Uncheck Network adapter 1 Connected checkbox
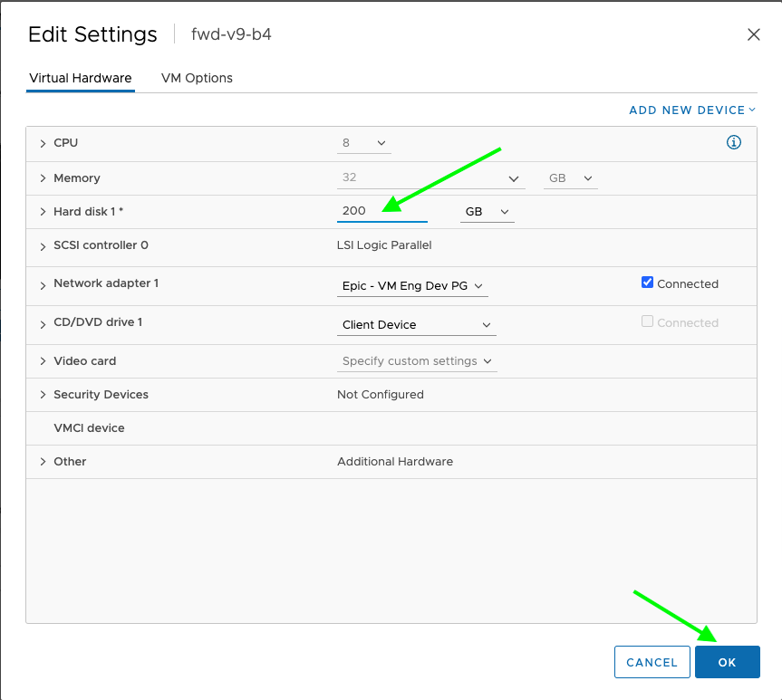 coord(647,283)
